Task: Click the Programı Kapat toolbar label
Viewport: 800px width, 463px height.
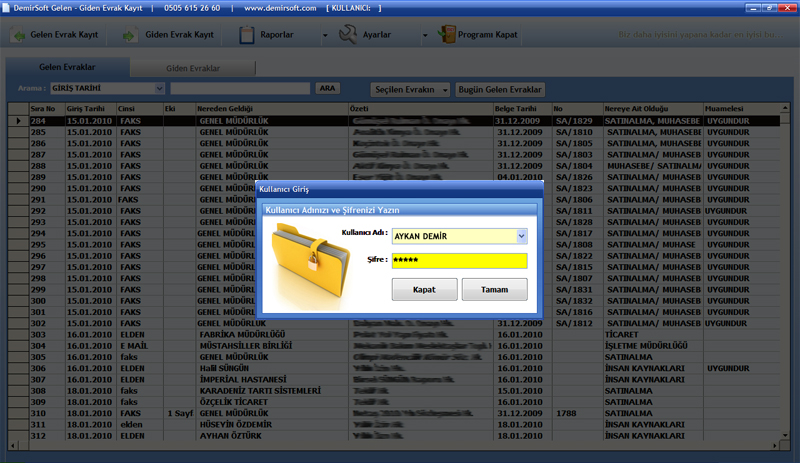Action: [488, 35]
